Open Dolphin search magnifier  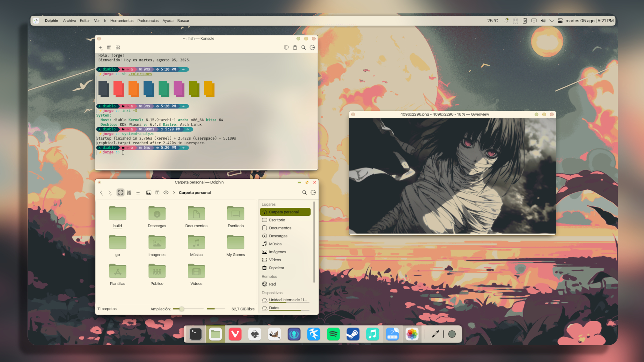tap(304, 192)
